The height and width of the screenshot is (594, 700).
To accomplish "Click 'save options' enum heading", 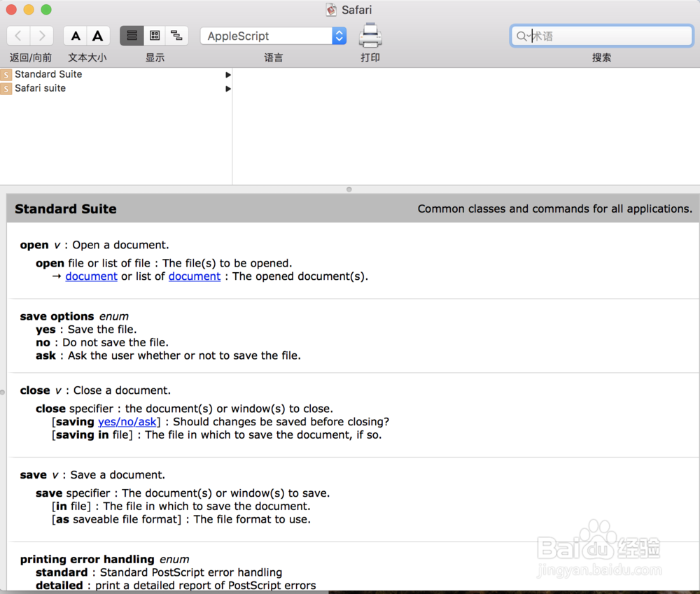I will pos(74,316).
